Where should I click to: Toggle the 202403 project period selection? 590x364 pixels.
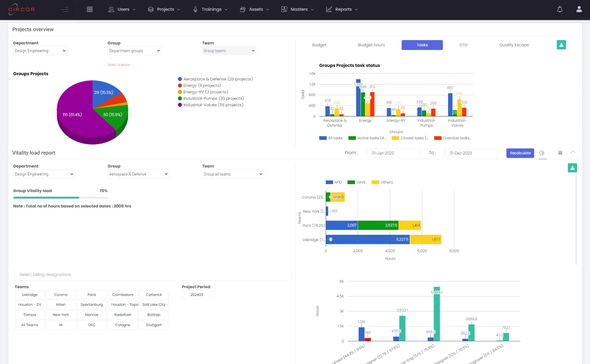click(197, 295)
